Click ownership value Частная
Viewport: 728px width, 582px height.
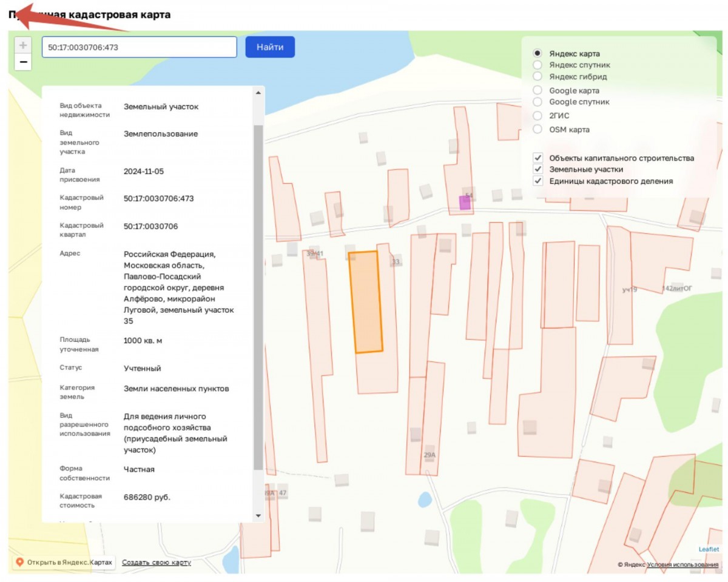click(140, 469)
